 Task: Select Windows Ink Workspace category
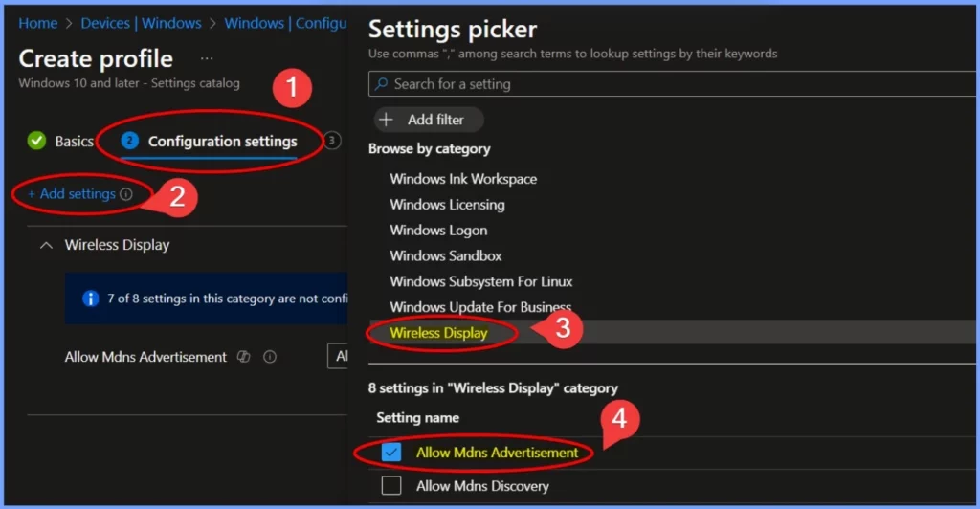pyautogui.click(x=463, y=179)
